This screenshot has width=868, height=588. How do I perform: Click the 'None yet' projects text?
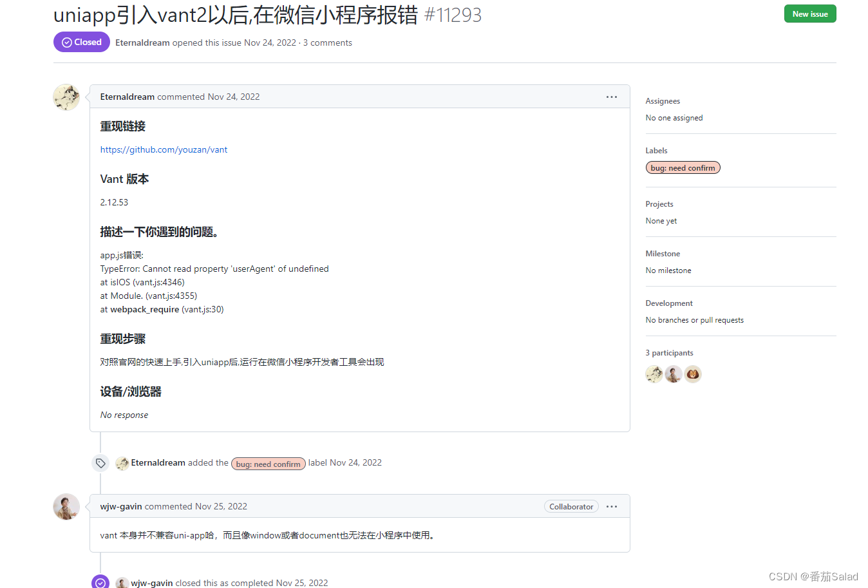[661, 221]
